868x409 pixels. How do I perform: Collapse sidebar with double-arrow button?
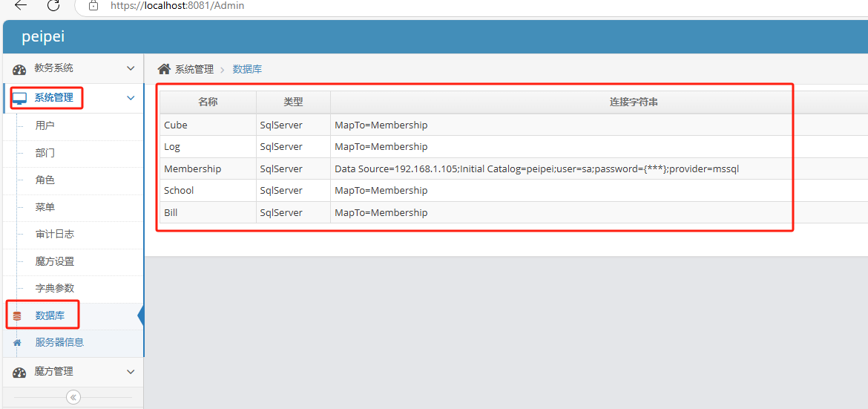tap(73, 397)
